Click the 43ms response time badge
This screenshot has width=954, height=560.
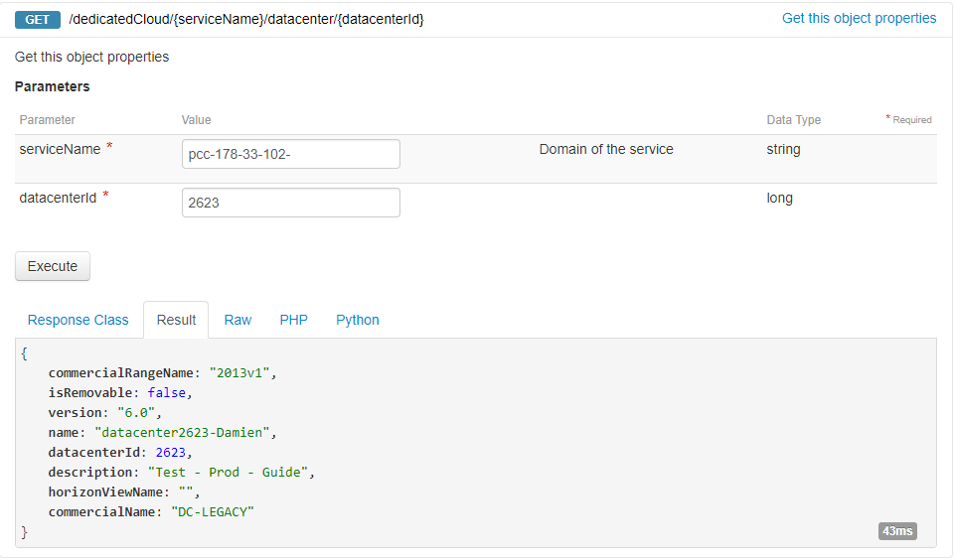tap(896, 531)
